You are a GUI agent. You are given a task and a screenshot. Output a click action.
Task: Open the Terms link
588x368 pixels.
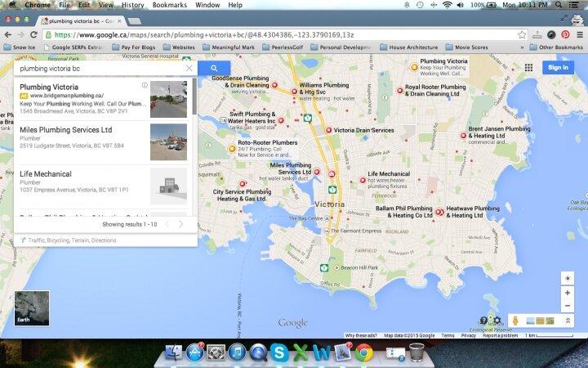(448, 335)
